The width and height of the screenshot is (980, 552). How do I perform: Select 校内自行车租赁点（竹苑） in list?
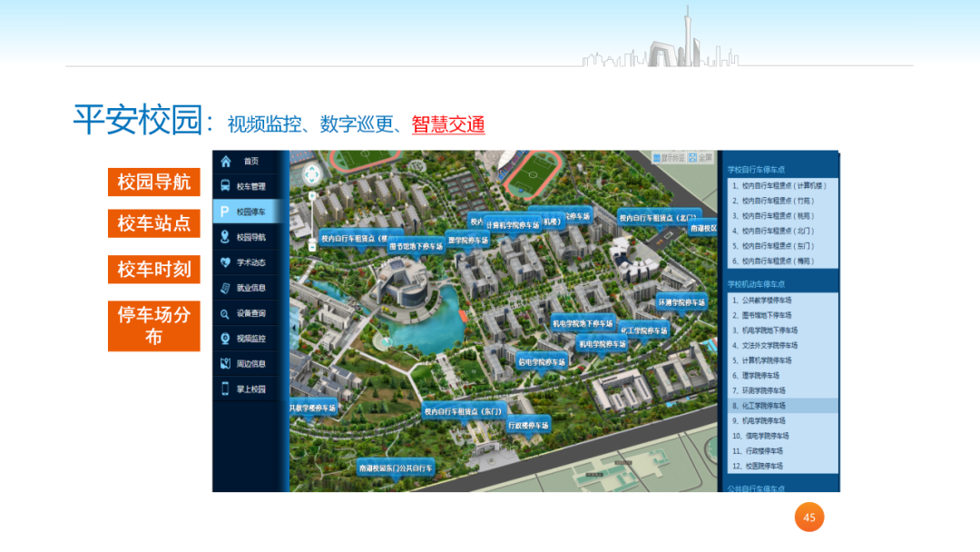point(782,201)
